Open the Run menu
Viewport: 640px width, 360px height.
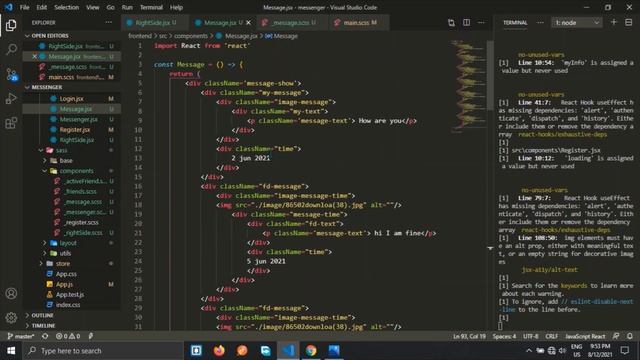(x=127, y=7)
